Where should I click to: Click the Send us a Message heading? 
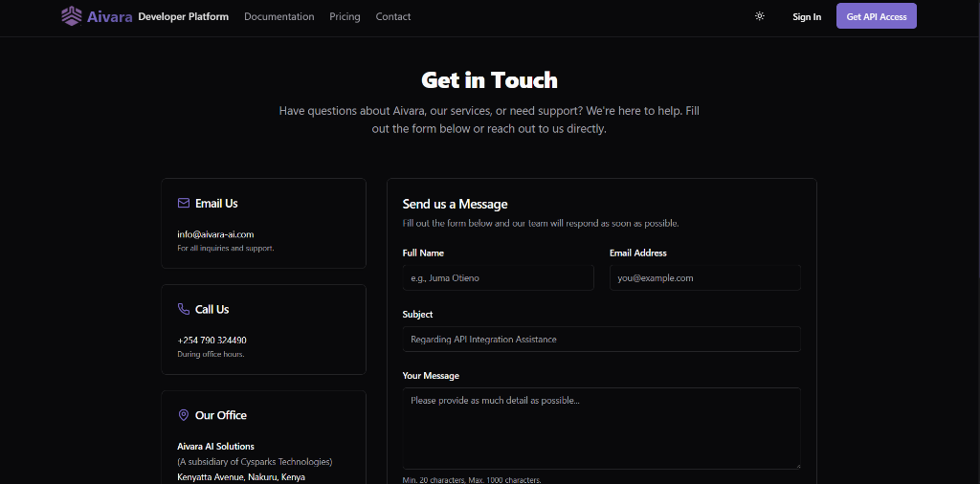[455, 204]
